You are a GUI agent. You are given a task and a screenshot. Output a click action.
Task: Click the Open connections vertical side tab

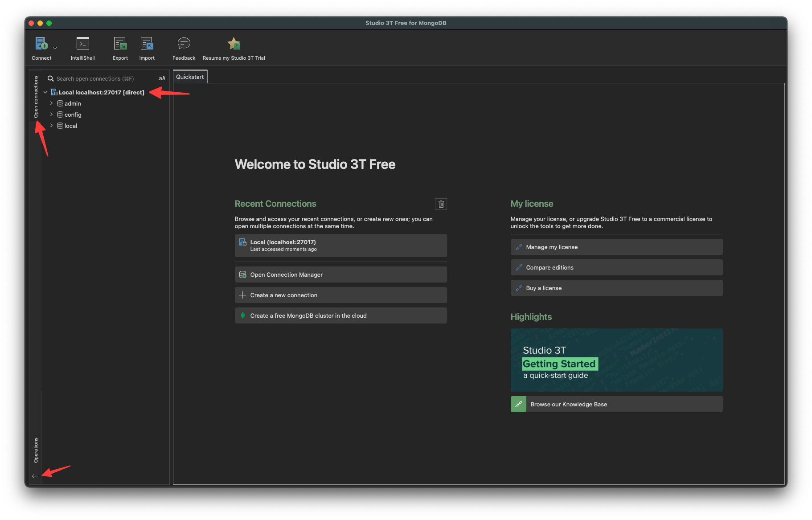36,97
